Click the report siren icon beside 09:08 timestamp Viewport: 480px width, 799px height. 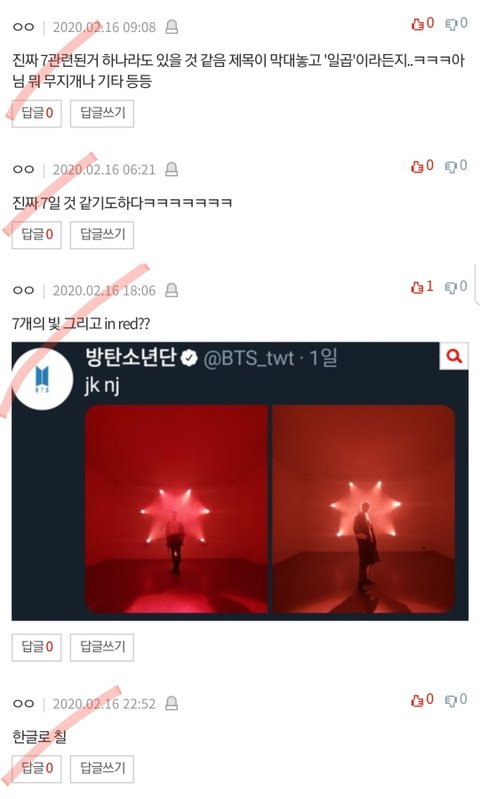click(x=172, y=26)
